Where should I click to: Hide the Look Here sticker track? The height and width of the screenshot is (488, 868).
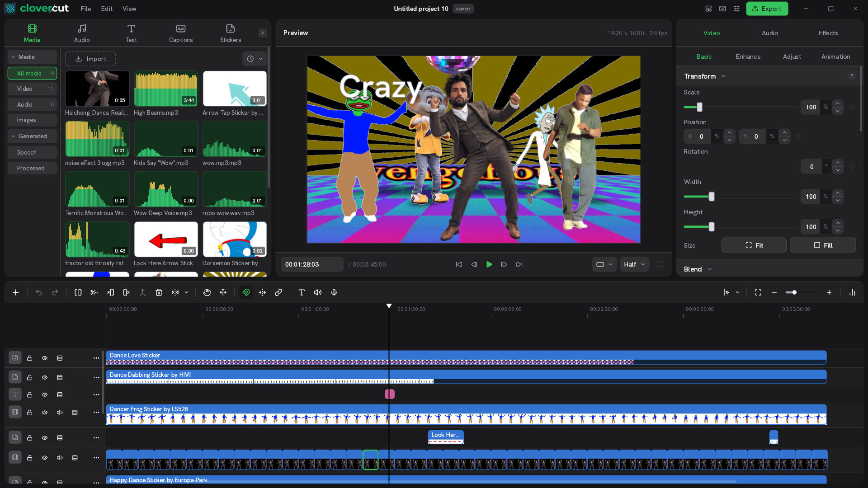point(45,438)
